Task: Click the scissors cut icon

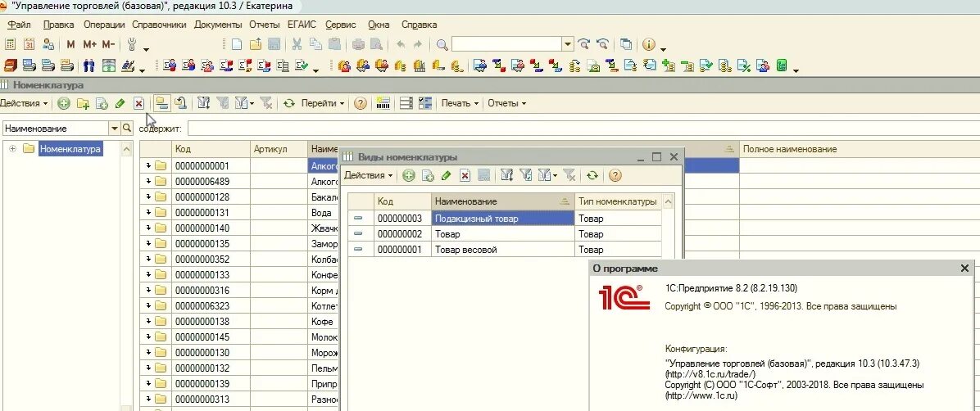Action: click(297, 44)
